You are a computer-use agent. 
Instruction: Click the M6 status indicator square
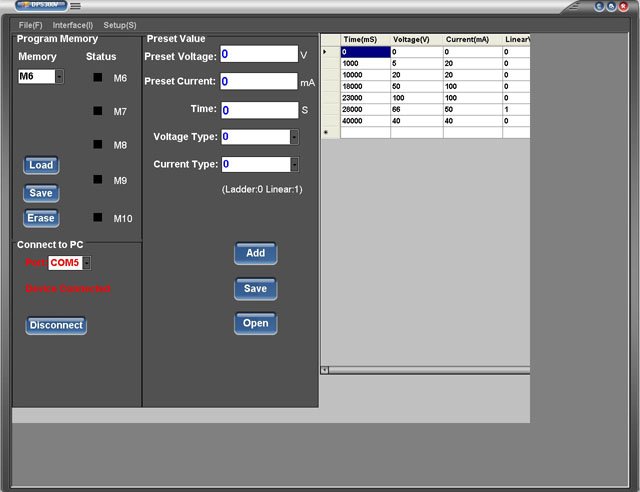[98, 77]
